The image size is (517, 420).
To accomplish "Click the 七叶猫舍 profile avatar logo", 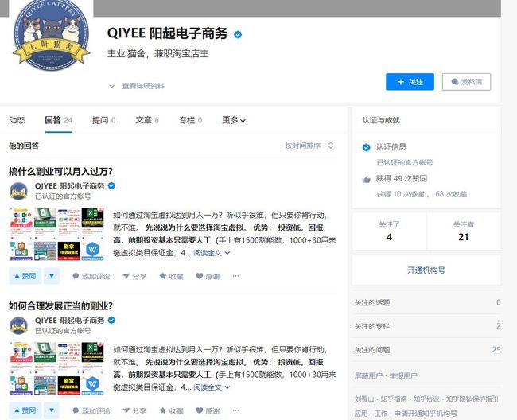I will [51, 35].
